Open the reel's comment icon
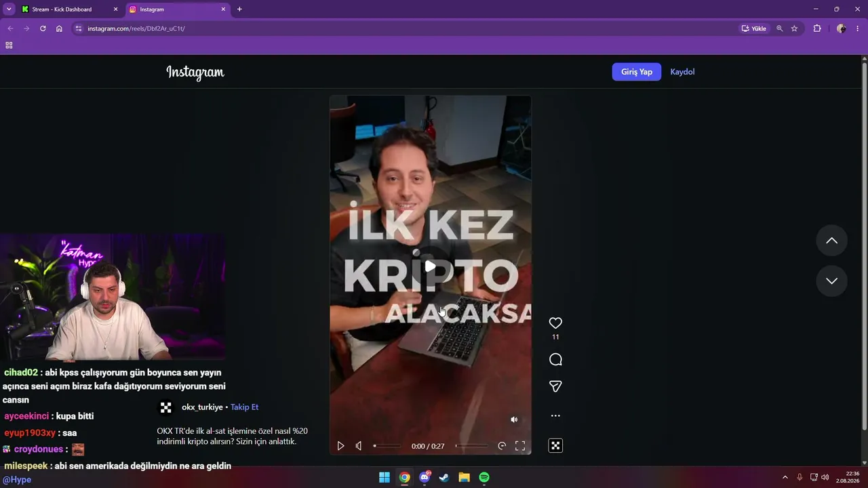The height and width of the screenshot is (488, 868). pos(555,360)
